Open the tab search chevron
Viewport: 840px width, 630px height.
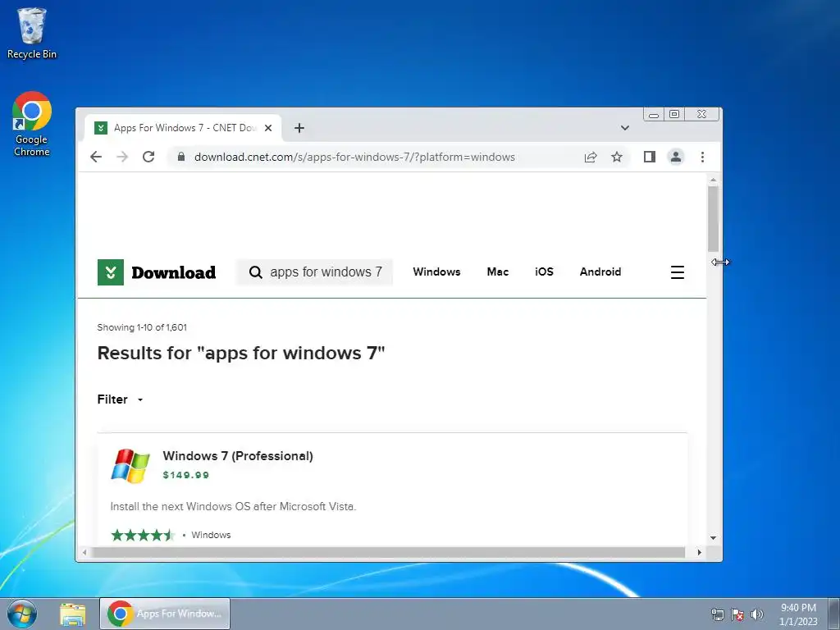point(624,128)
